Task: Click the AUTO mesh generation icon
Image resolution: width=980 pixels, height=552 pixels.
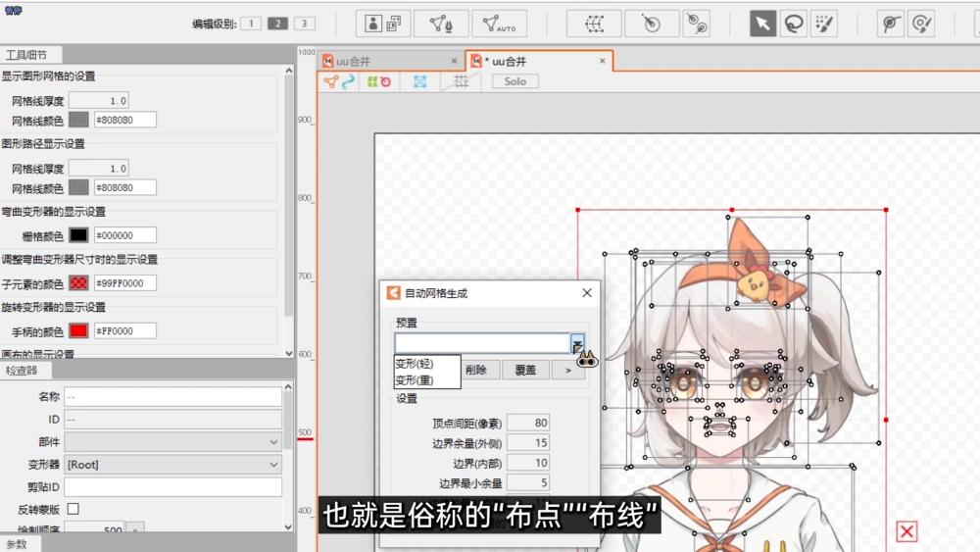Action: click(x=500, y=24)
